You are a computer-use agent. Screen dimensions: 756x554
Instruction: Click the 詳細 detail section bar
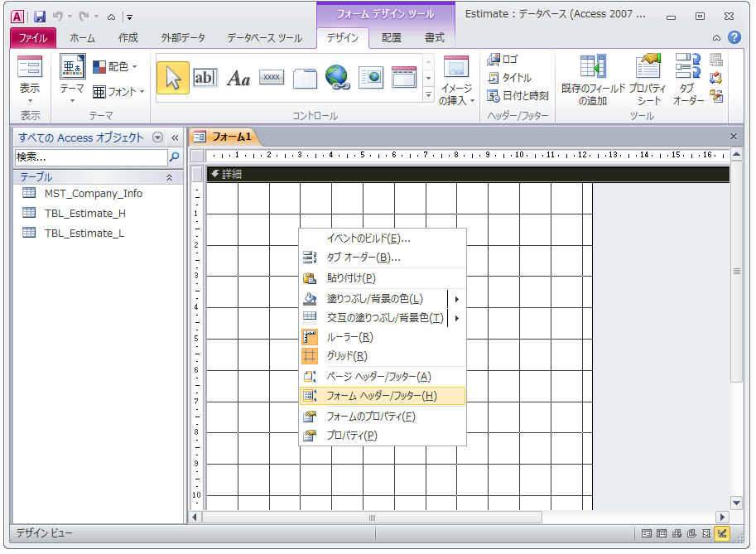[x=468, y=174]
